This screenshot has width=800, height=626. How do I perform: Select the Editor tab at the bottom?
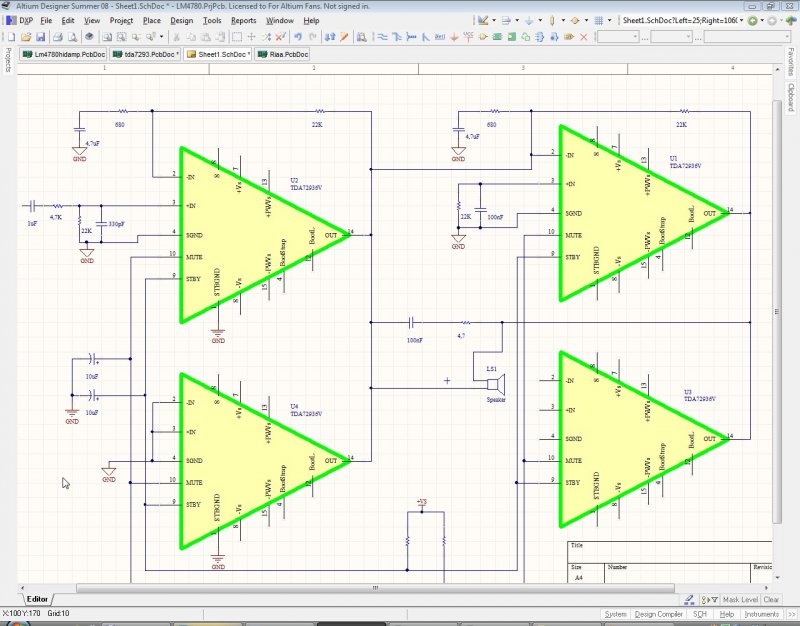pos(37,599)
